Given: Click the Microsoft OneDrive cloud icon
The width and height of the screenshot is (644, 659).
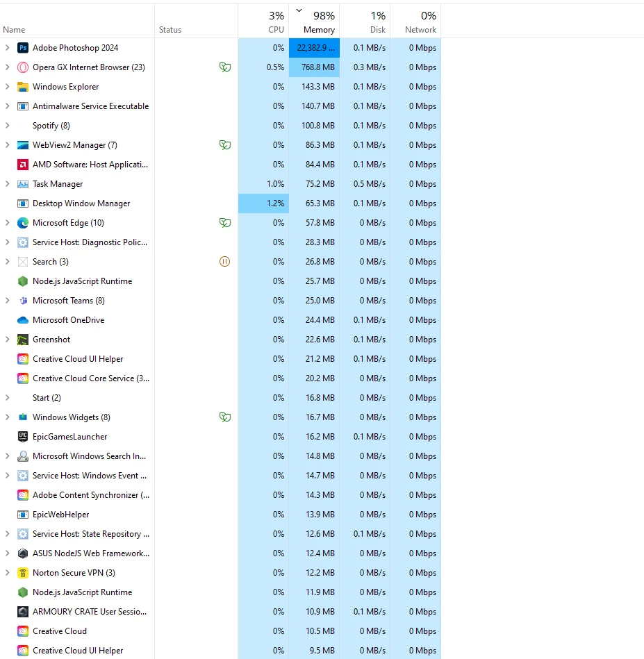Looking at the screenshot, I should [23, 320].
